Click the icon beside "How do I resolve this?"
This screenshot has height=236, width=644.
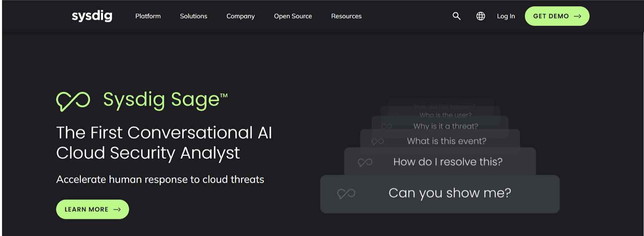pos(365,162)
